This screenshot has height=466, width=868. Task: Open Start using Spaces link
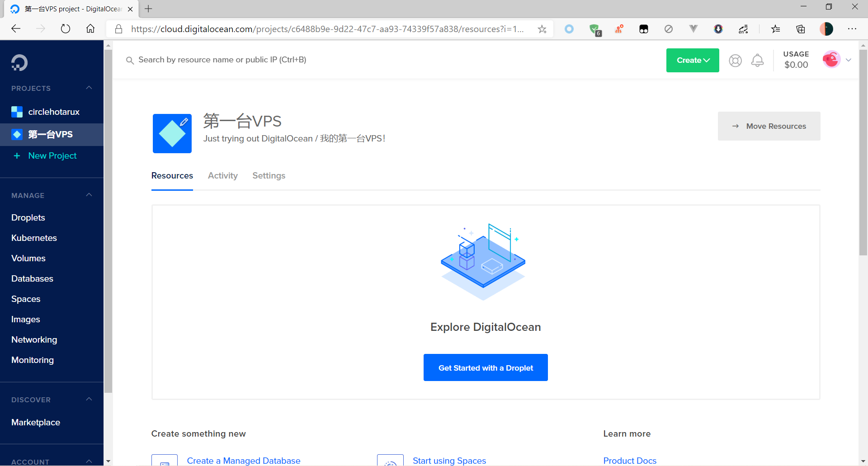tap(449, 461)
